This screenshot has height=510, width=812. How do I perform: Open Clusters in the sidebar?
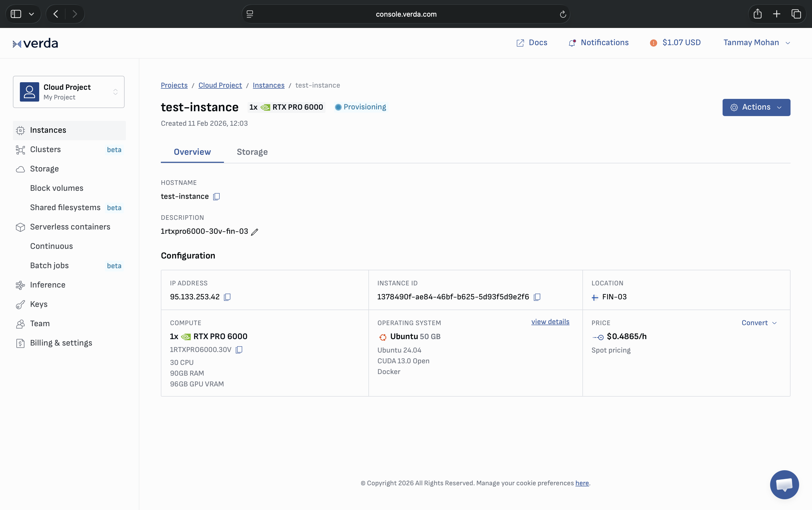point(70,149)
